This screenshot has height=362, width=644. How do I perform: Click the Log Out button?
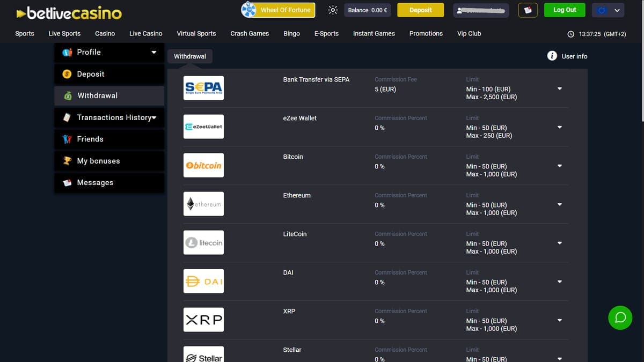[x=565, y=10]
